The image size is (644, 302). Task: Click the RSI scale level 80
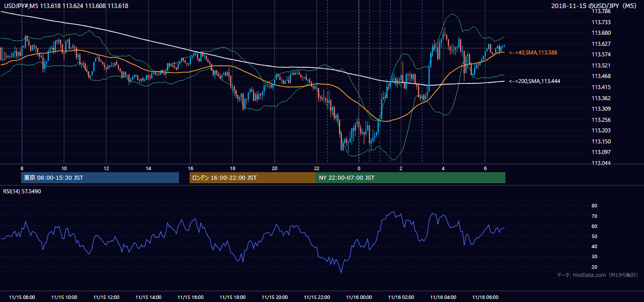(x=594, y=206)
